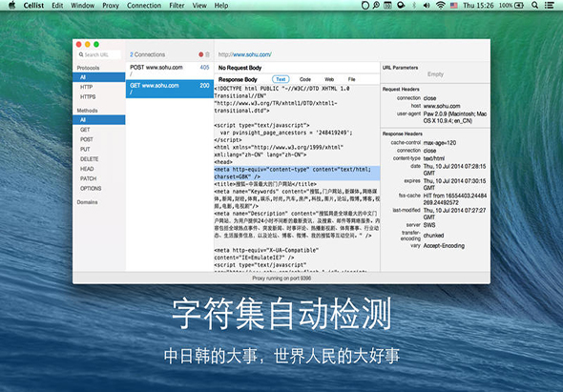Switch response body to Web view
The width and height of the screenshot is (563, 392).
coord(329,79)
